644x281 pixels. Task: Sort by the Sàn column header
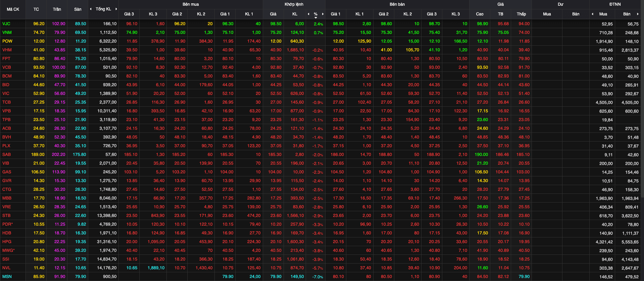tap(78, 9)
